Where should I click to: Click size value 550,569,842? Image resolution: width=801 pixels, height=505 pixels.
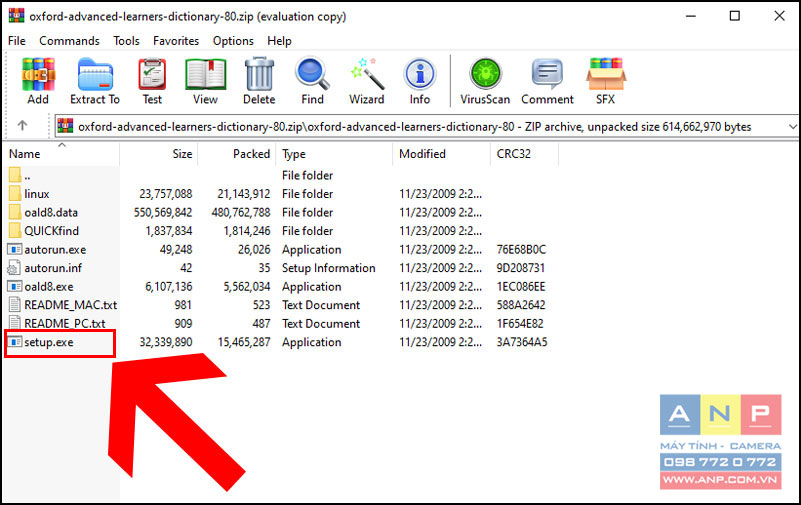pyautogui.click(x=163, y=212)
